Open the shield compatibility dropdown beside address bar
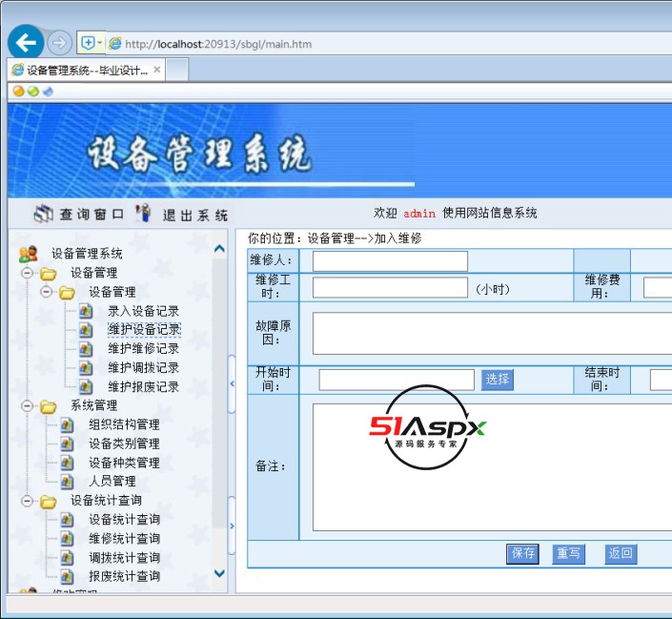 (92, 43)
